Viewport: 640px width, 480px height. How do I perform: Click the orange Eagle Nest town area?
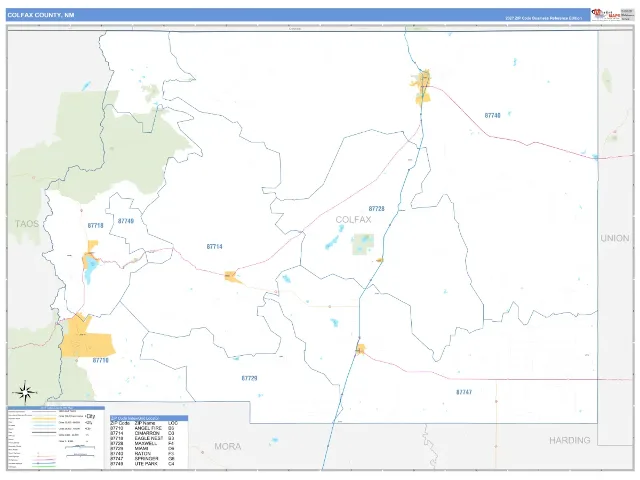pyautogui.click(x=90, y=253)
